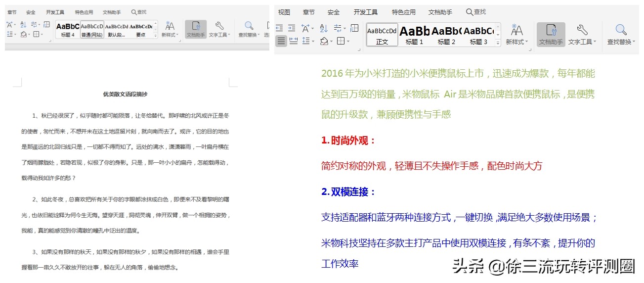Click the 文字工具 wrench icon in right window

coord(582,30)
